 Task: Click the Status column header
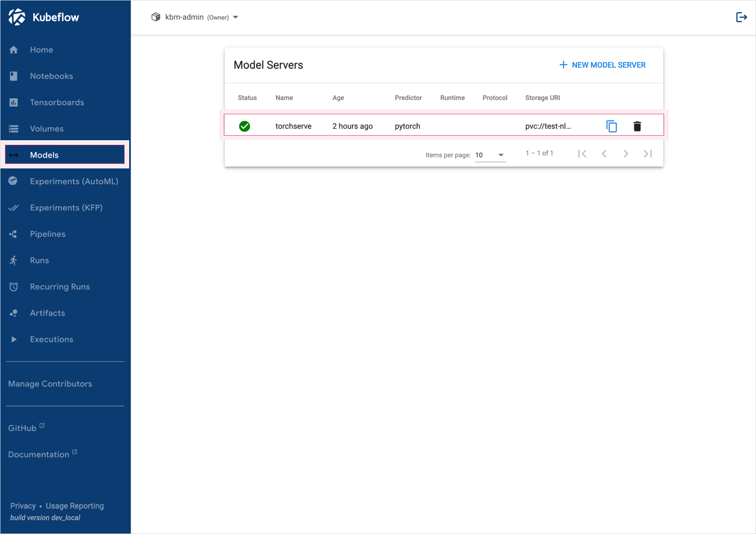click(247, 98)
